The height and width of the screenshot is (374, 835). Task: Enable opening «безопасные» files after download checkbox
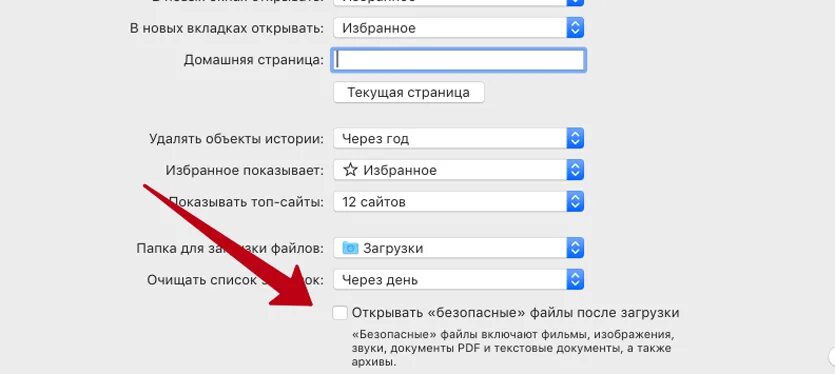pyautogui.click(x=340, y=313)
